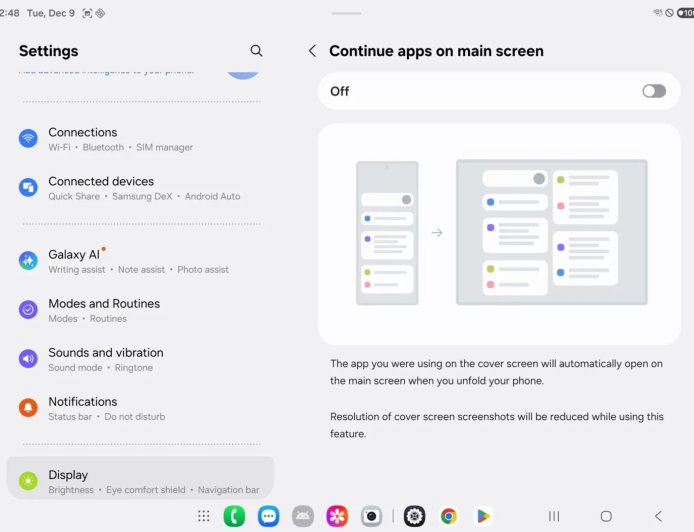Open the Messages app in taskbar
Image resolution: width=694 pixels, height=532 pixels.
pos(268,516)
